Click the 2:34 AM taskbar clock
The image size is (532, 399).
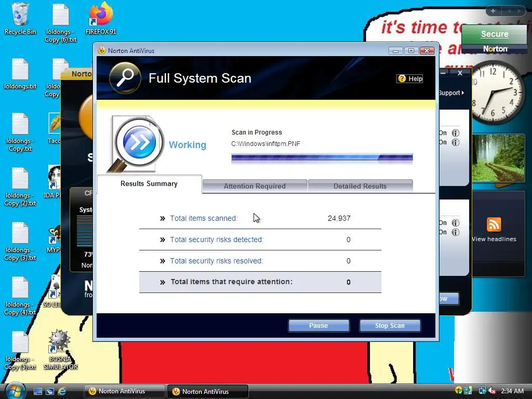pyautogui.click(x=512, y=391)
